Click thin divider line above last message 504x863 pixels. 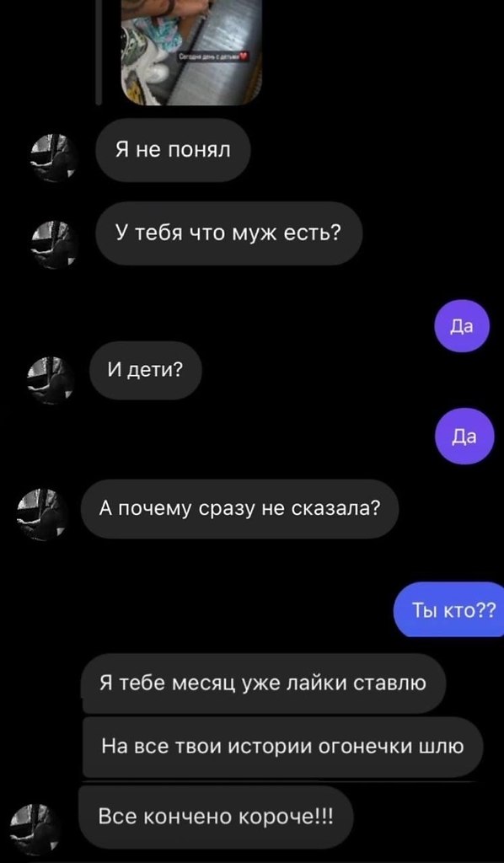click(277, 781)
